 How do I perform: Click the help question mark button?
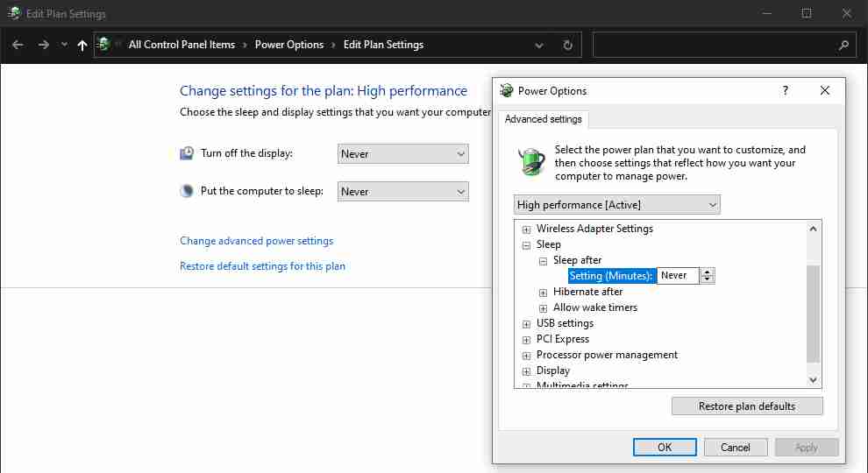click(x=785, y=90)
